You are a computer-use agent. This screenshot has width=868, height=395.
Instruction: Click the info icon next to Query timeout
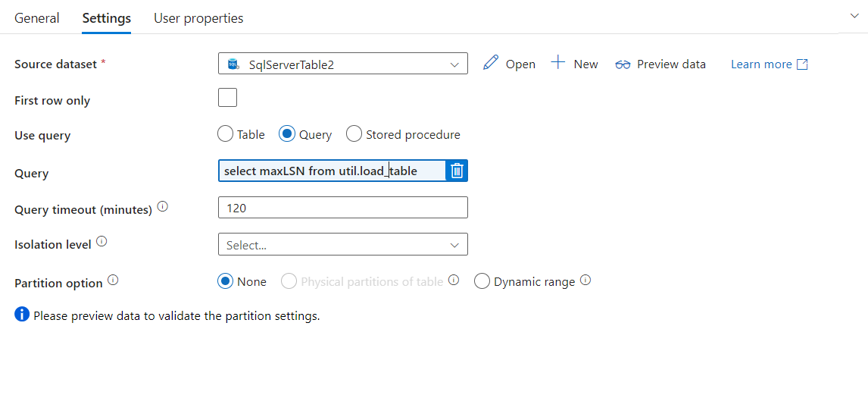coord(162,207)
